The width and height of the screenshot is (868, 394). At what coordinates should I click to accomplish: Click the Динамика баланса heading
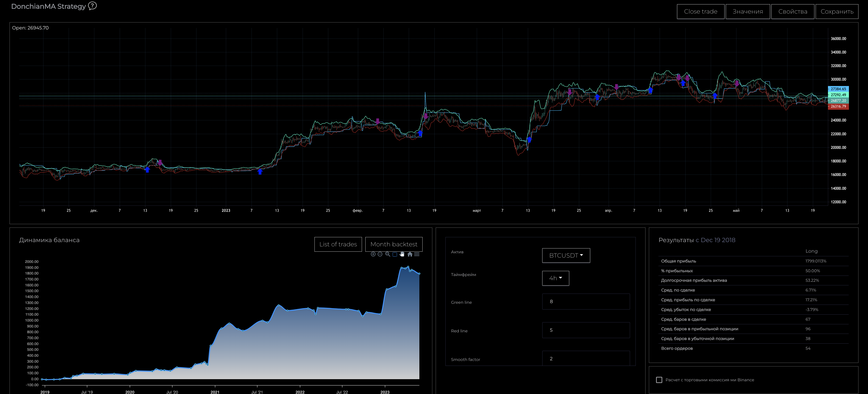pyautogui.click(x=49, y=240)
